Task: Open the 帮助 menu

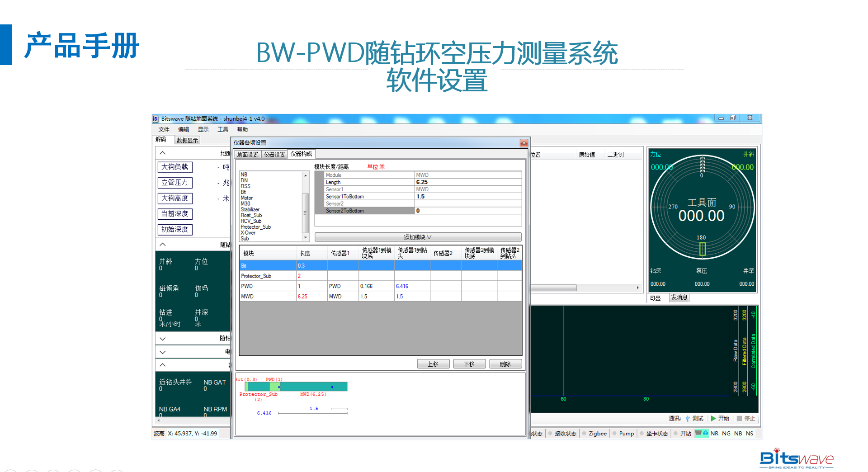Action: [242, 130]
